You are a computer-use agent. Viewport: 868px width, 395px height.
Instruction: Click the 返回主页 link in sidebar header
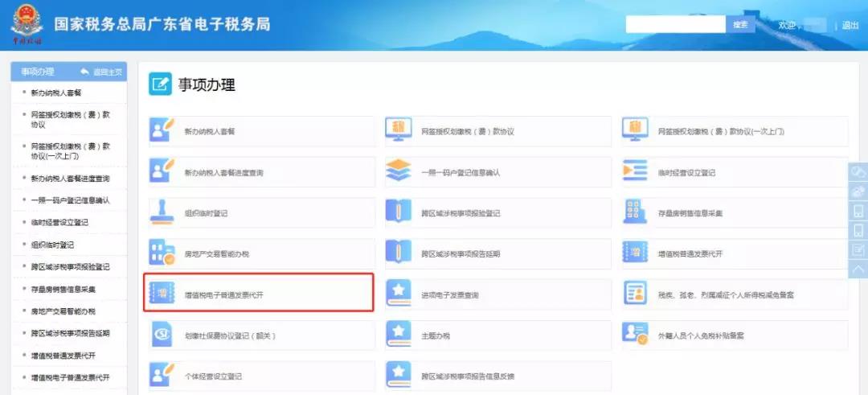pyautogui.click(x=102, y=72)
